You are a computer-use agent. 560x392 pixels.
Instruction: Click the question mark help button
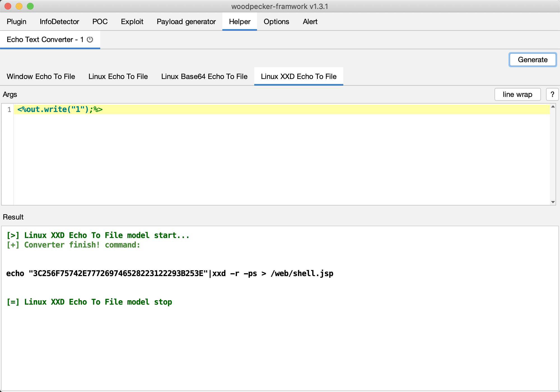coord(552,94)
